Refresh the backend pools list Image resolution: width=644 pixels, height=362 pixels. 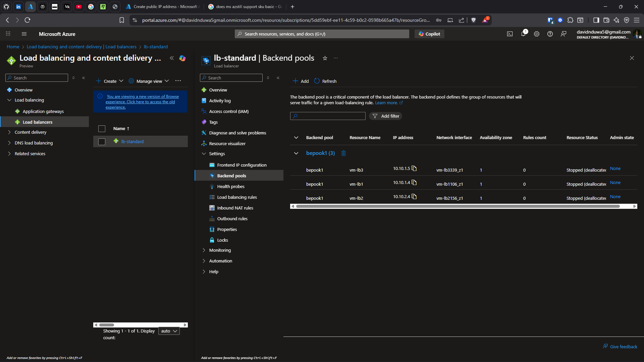(325, 81)
